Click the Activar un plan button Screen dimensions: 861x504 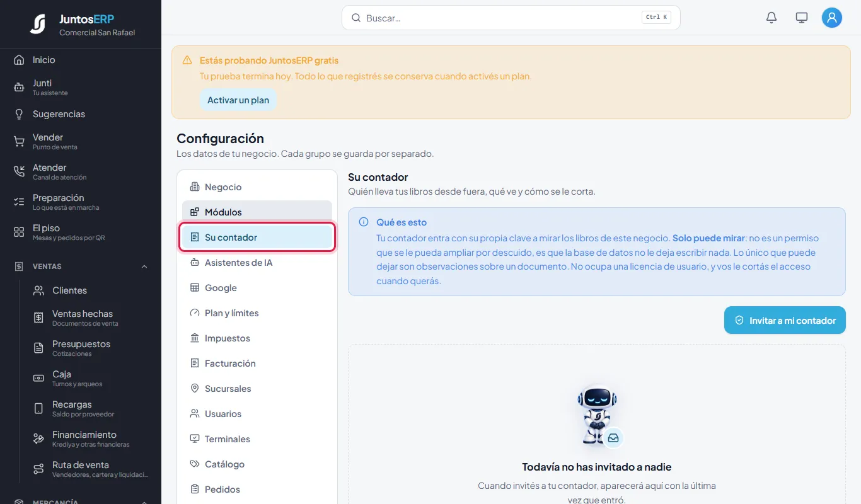point(238,100)
